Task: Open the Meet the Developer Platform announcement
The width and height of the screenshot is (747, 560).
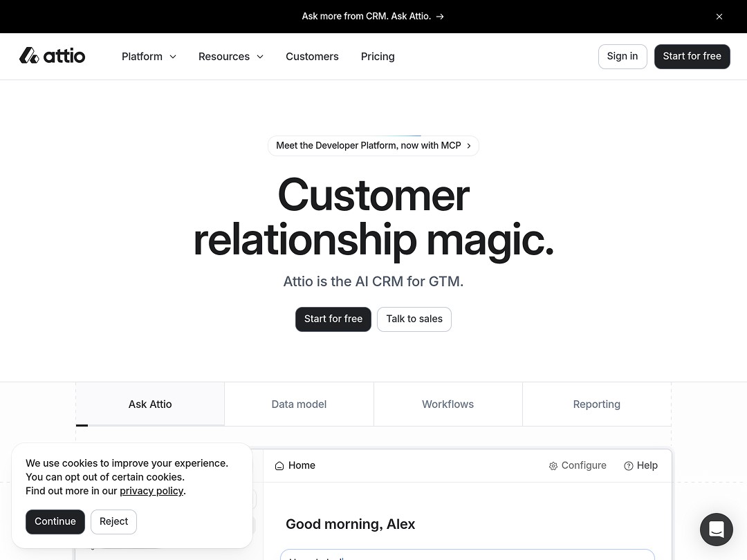Action: coord(368,145)
